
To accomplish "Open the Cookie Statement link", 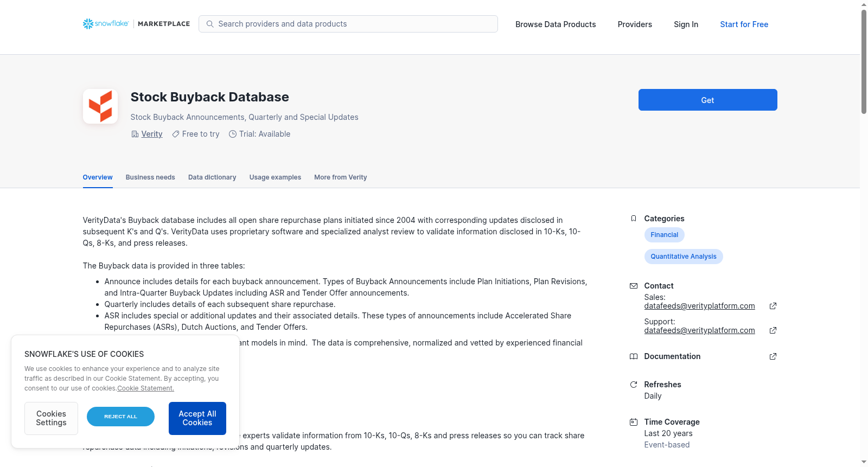I will coord(146,388).
